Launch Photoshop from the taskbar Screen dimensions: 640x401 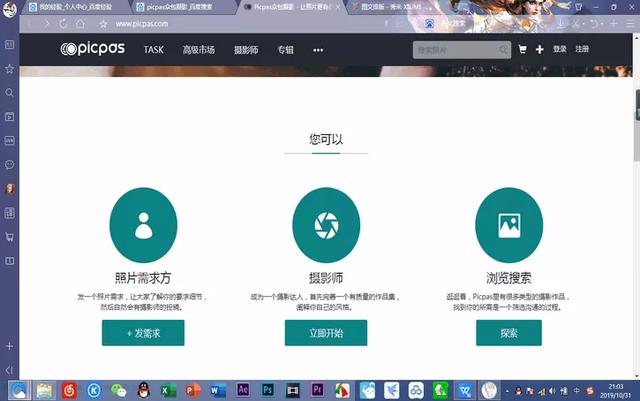pyautogui.click(x=268, y=389)
